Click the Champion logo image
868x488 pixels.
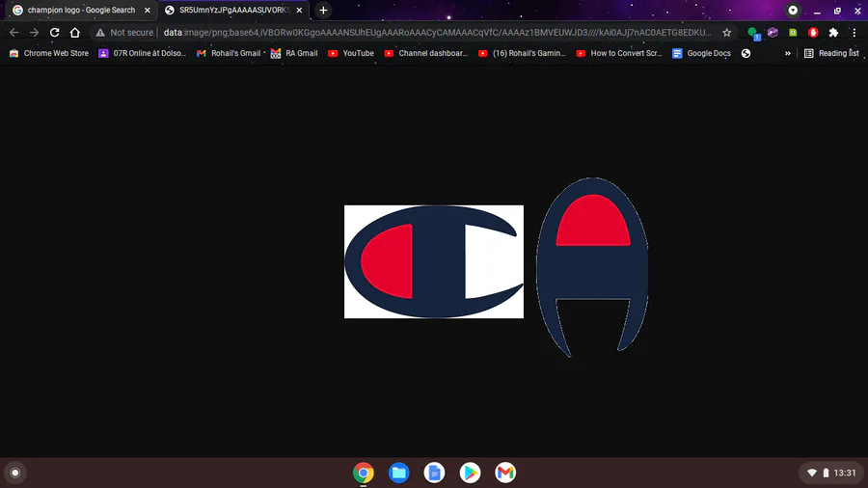(433, 261)
